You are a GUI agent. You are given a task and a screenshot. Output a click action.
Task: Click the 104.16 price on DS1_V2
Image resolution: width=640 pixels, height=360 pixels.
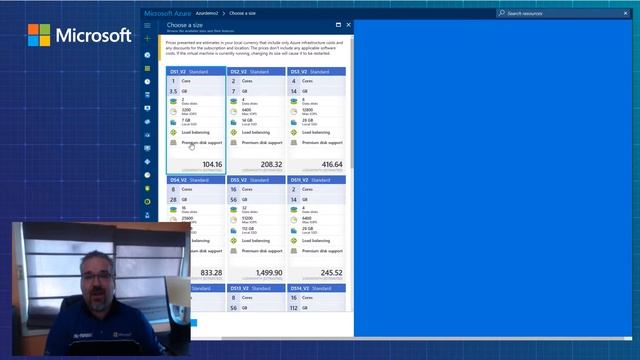[x=212, y=164]
